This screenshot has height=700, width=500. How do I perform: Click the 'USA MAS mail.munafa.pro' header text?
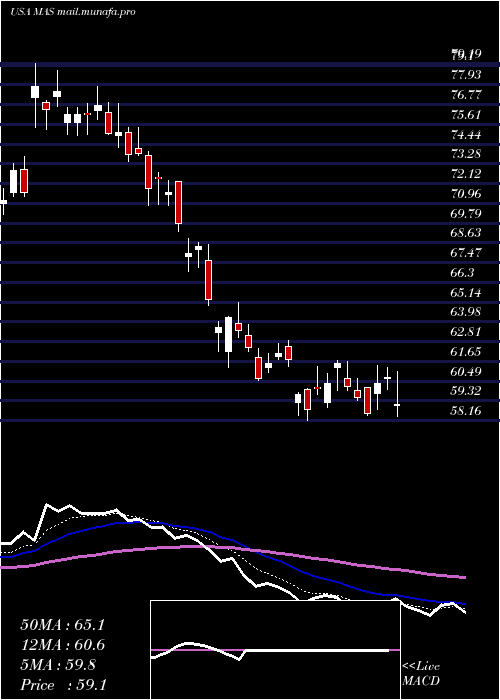[x=73, y=12]
